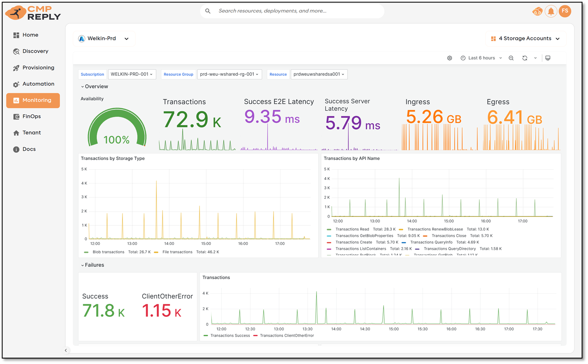Go to FinOps in the sidebar
Screen dimensions: 588x364
point(32,117)
